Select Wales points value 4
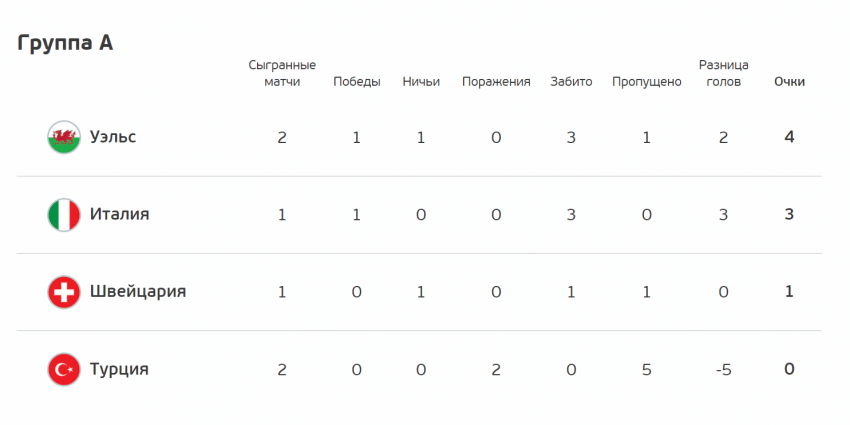This screenshot has height=425, width=850. [789, 137]
